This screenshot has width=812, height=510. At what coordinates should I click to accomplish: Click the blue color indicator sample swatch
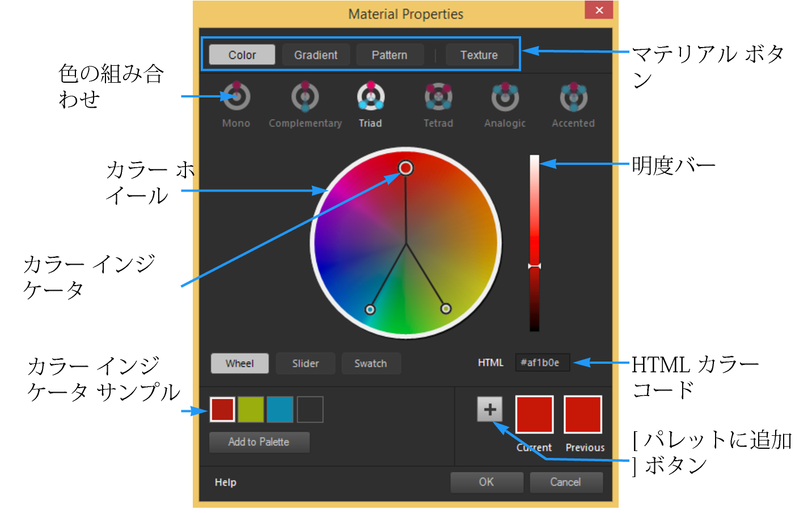[x=280, y=409]
